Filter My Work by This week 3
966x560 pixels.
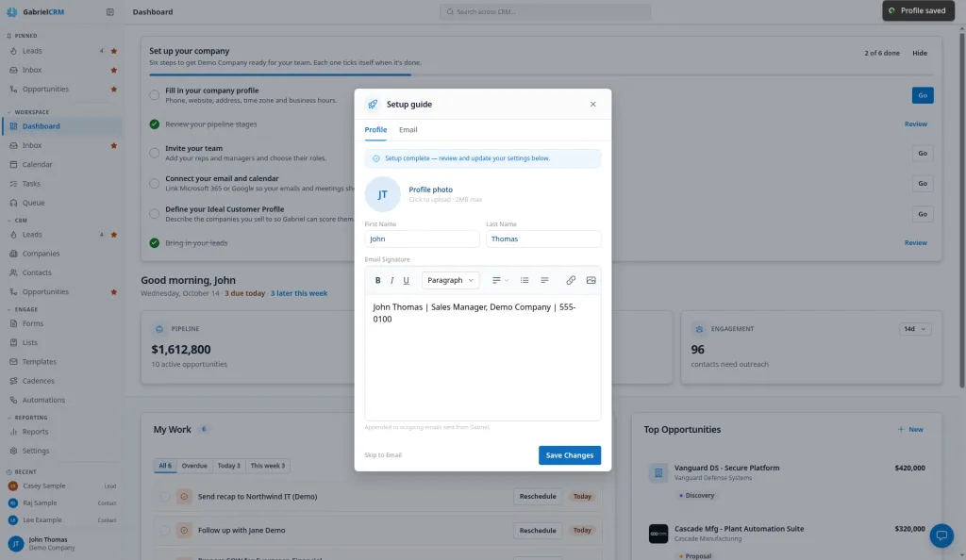pos(267,466)
